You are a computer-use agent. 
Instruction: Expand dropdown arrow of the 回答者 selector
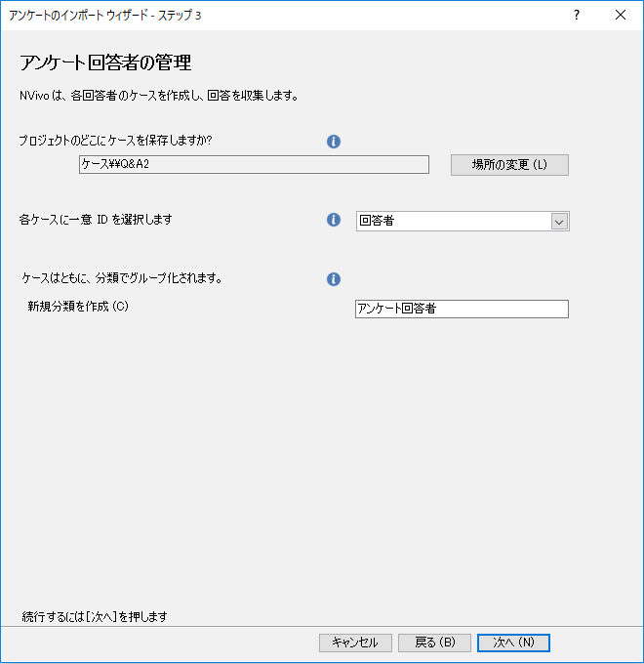click(559, 221)
